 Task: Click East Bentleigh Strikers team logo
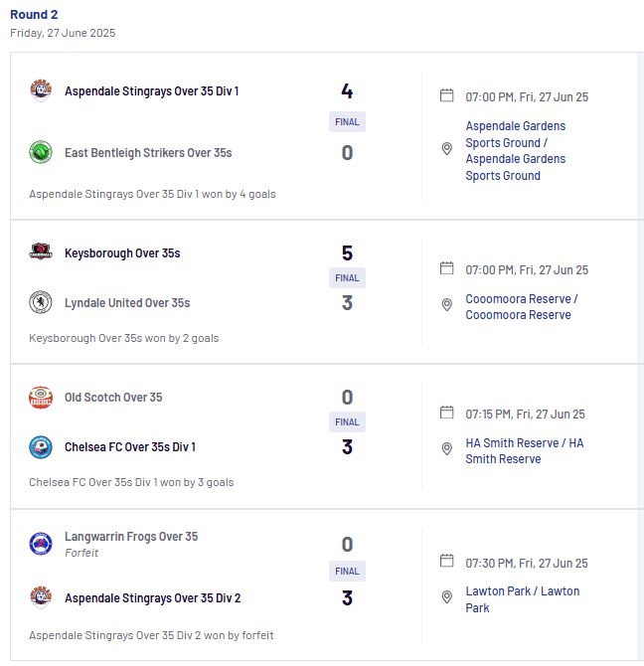point(41,152)
